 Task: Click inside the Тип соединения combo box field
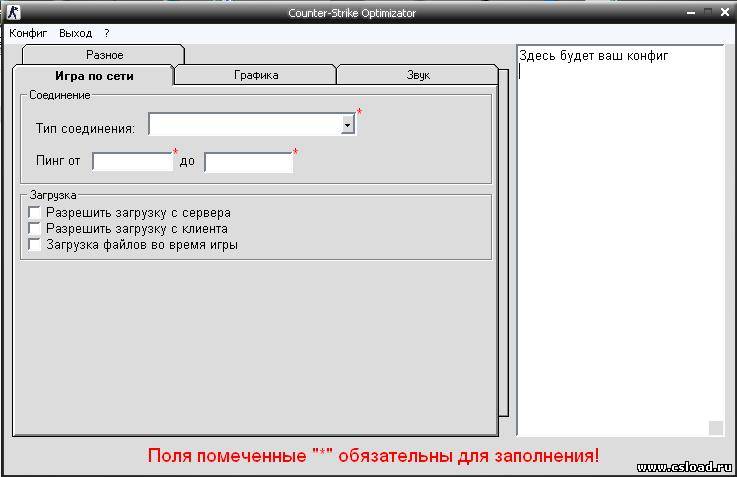[x=244, y=124]
